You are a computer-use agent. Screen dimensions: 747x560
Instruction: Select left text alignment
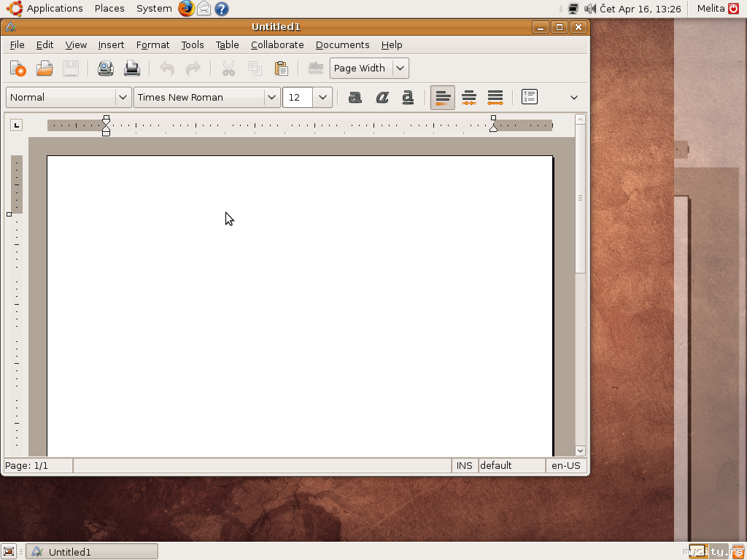tap(443, 98)
